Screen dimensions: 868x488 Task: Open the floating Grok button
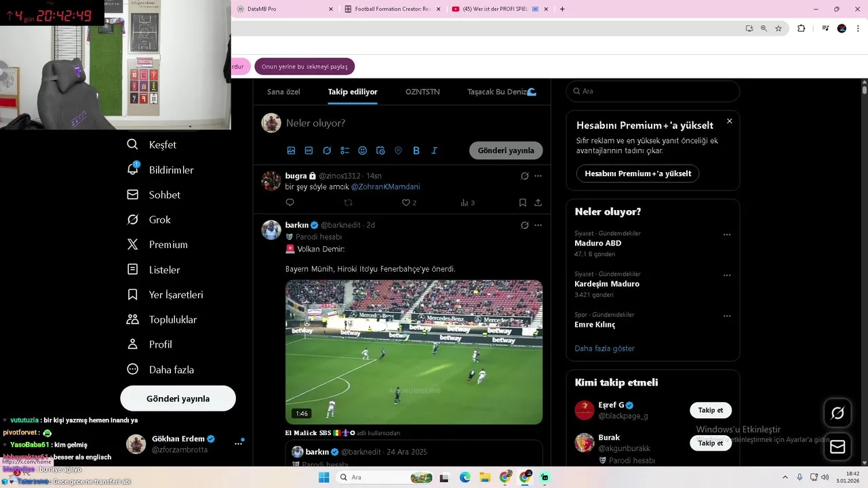(837, 413)
